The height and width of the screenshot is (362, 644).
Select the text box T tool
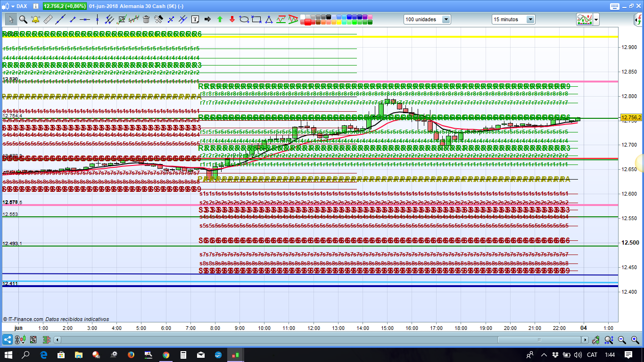195,19
